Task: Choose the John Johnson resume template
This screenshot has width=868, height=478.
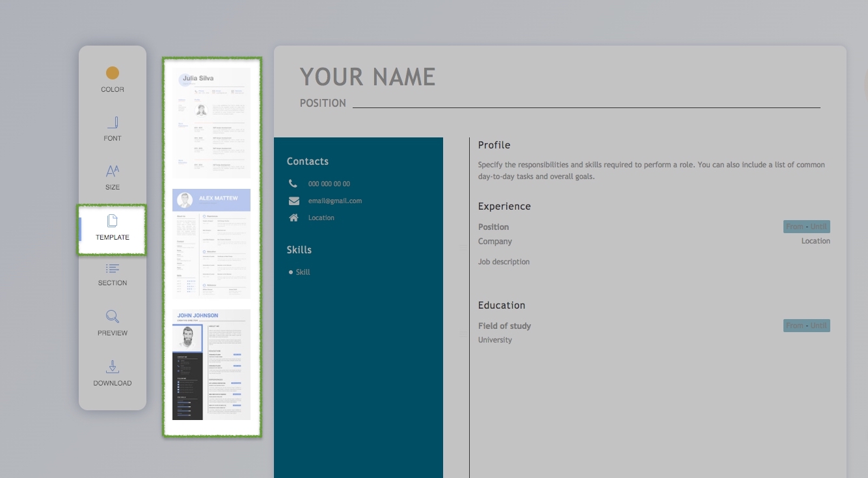Action: coord(211,365)
